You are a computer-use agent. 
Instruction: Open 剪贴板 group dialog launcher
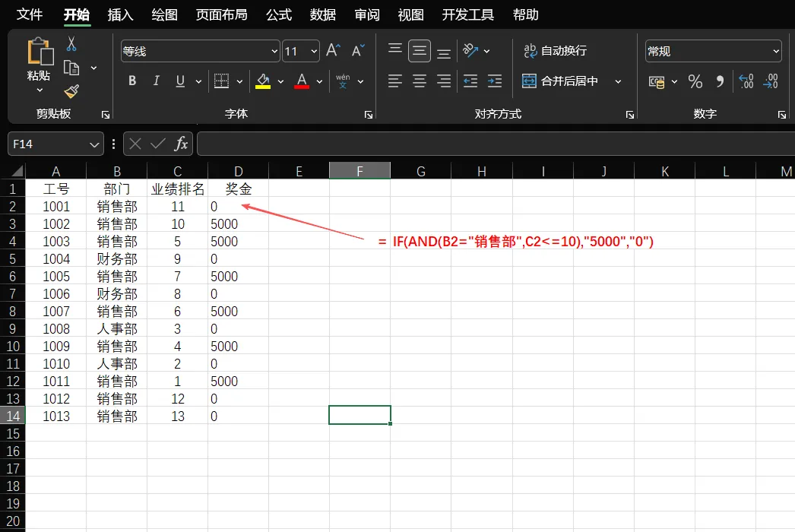pyautogui.click(x=106, y=115)
